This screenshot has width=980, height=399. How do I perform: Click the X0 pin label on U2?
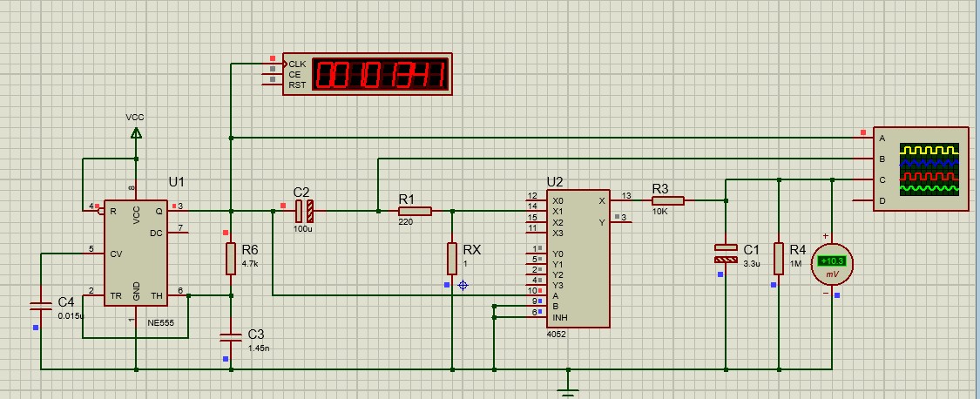pos(558,200)
